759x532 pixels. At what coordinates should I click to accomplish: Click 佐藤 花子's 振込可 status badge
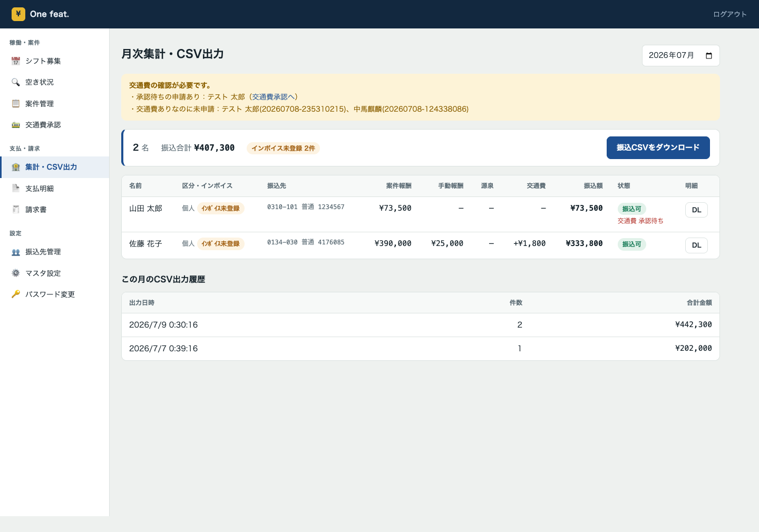coord(631,244)
